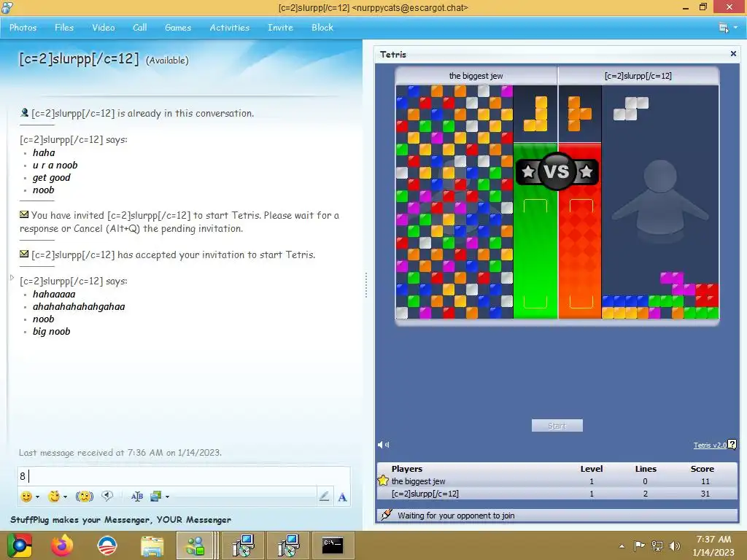Show hidden tray icons arrow
This screenshot has width=747, height=560.
tap(622, 546)
